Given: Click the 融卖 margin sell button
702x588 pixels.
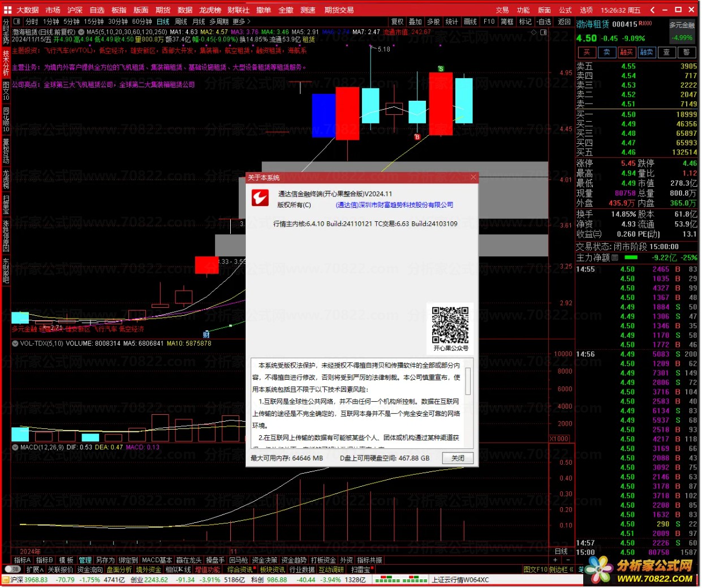Looking at the screenshot, I should coord(647,52).
